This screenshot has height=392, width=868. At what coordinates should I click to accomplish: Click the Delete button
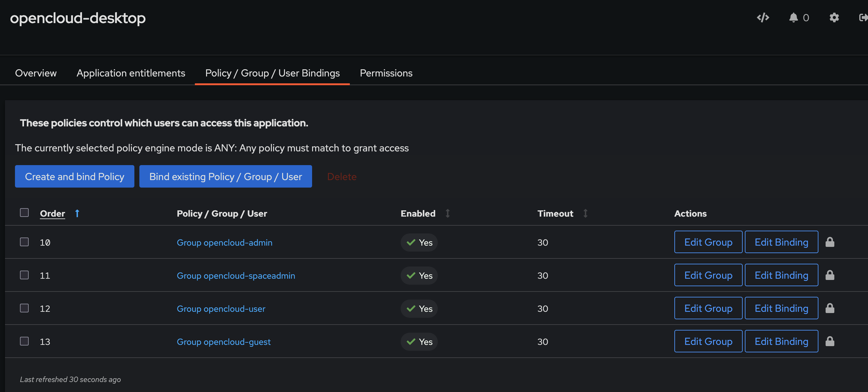pos(342,176)
